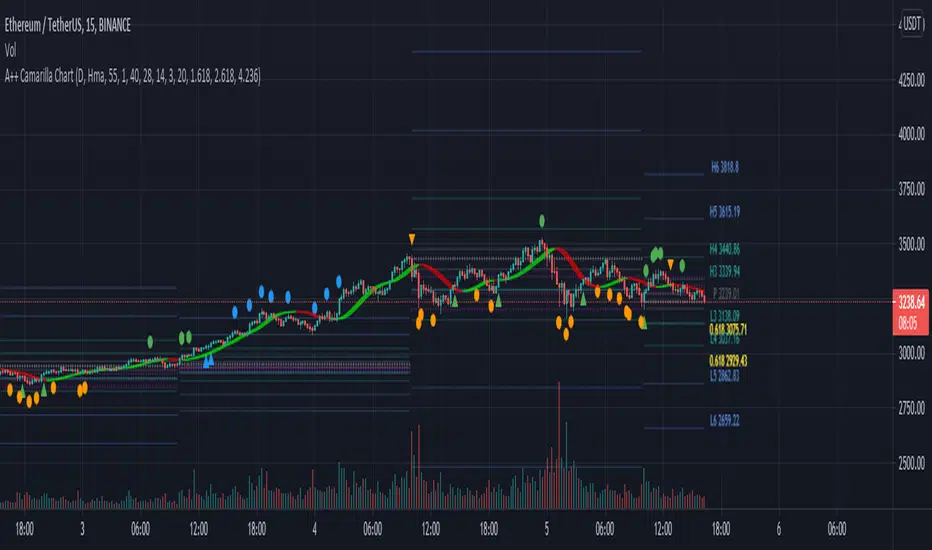Click the 3500.00 price axis label

[911, 244]
